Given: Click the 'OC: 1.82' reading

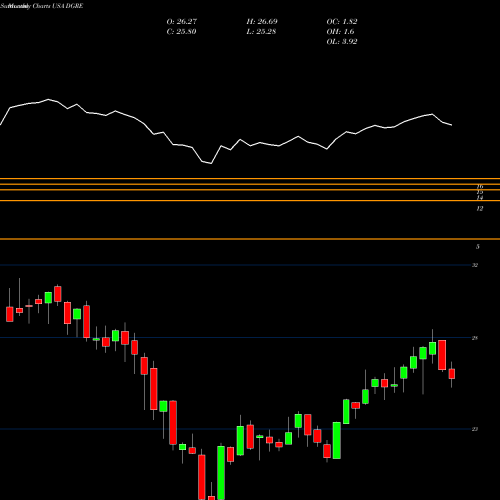Looking at the screenshot, I should pyautogui.click(x=342, y=22).
